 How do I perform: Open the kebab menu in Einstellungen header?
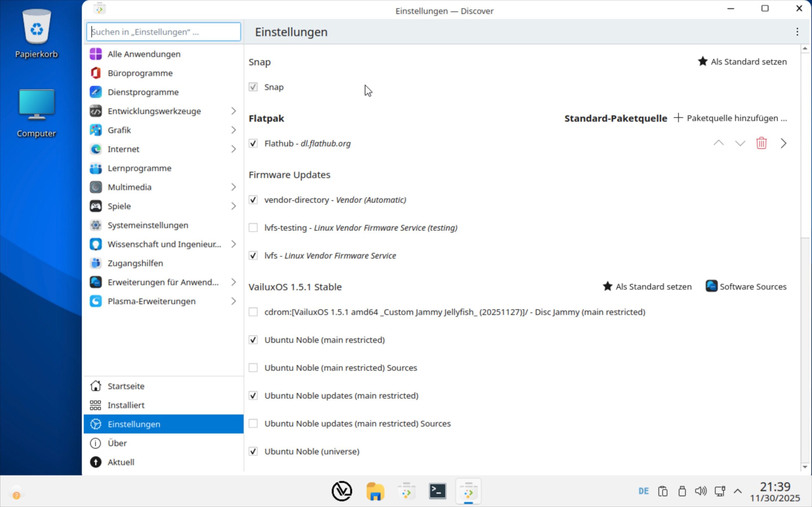[797, 32]
